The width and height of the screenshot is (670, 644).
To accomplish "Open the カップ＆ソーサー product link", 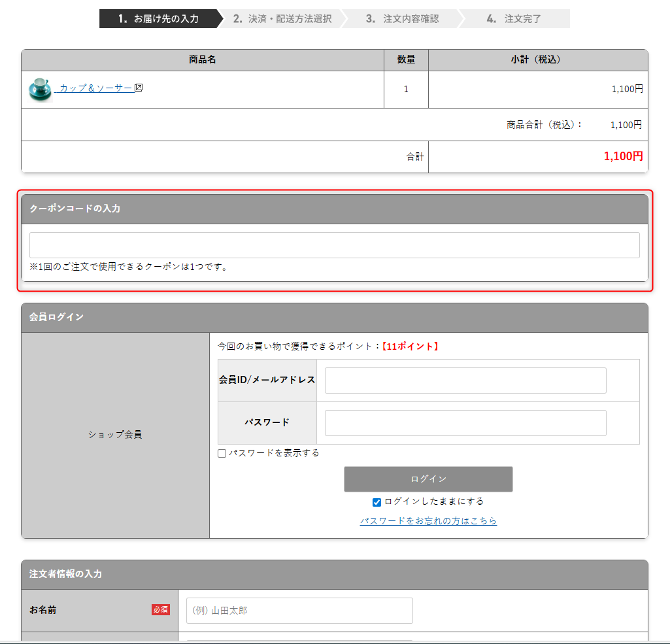I will point(95,88).
